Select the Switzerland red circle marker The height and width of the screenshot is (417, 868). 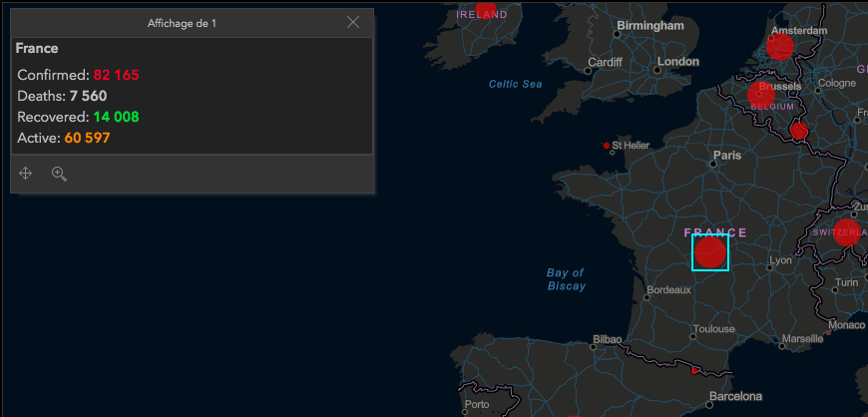coord(846,232)
